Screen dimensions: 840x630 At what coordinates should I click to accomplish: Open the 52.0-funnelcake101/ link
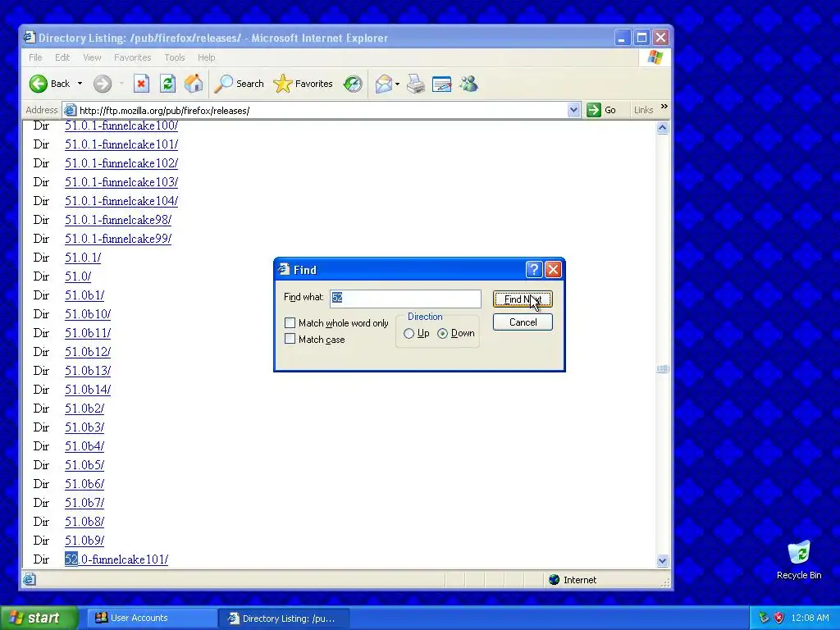(x=116, y=559)
